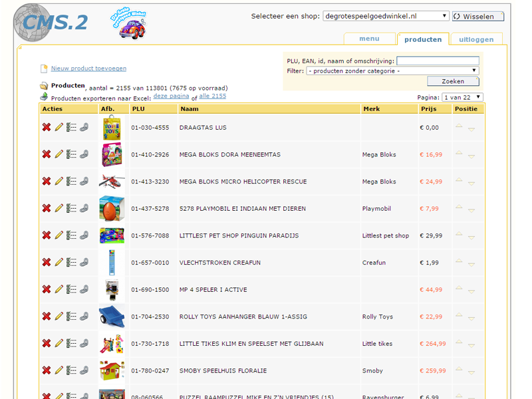Open the Filter category dropdown
This screenshot has height=399, width=532.
[392, 70]
